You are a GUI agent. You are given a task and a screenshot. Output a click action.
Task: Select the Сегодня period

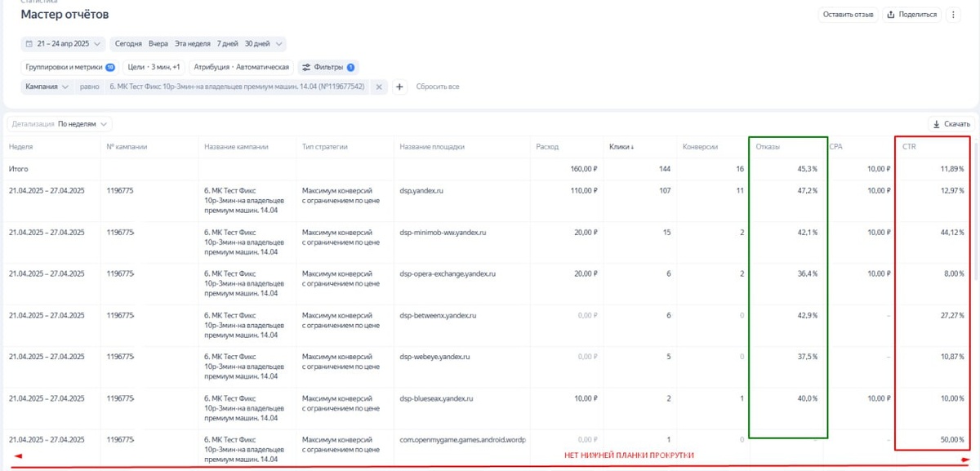point(128,43)
